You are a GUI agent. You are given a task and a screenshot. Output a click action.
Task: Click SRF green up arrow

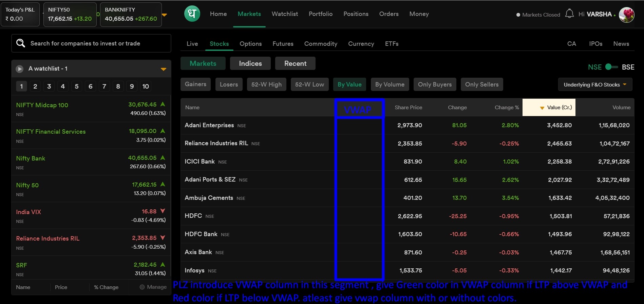[163, 264]
